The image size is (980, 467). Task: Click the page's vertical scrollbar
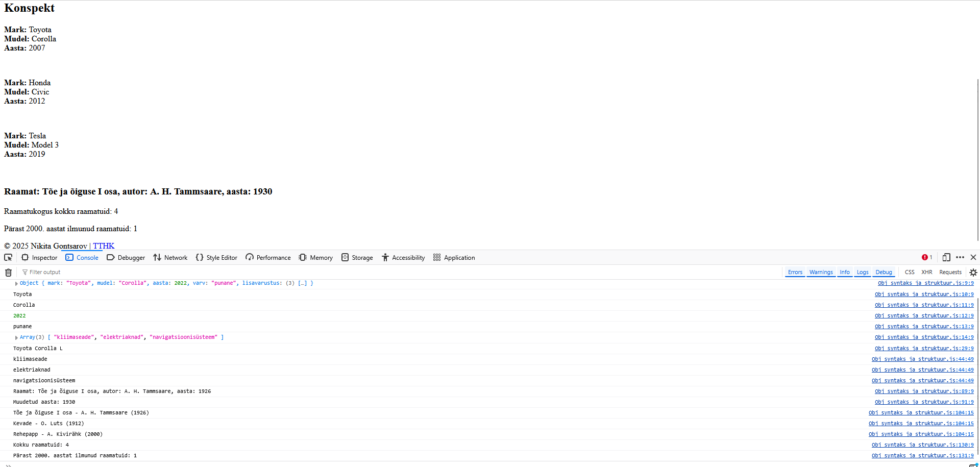click(x=977, y=153)
